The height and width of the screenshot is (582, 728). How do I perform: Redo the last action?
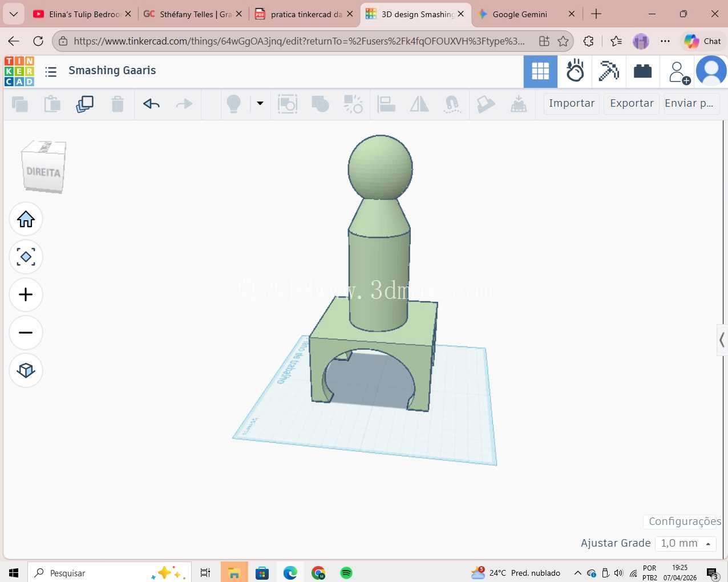(x=184, y=104)
